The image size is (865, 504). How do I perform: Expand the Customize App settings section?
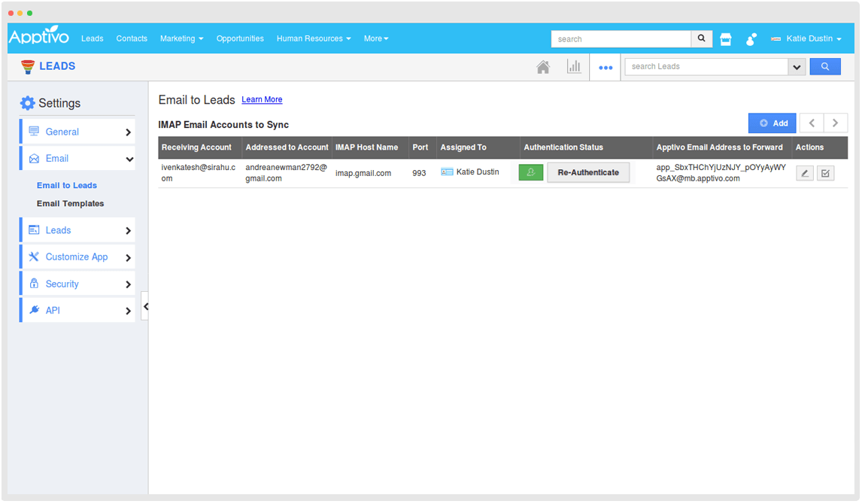[x=77, y=257]
